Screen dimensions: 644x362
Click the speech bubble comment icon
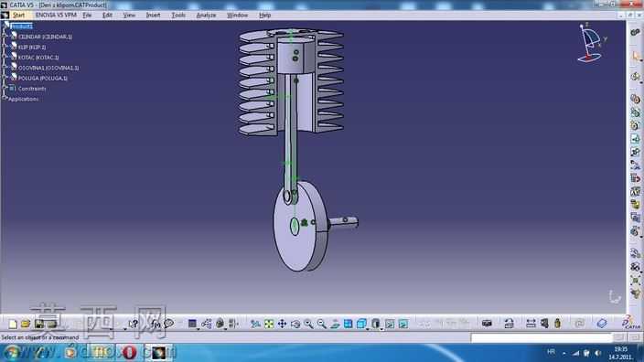point(169,325)
